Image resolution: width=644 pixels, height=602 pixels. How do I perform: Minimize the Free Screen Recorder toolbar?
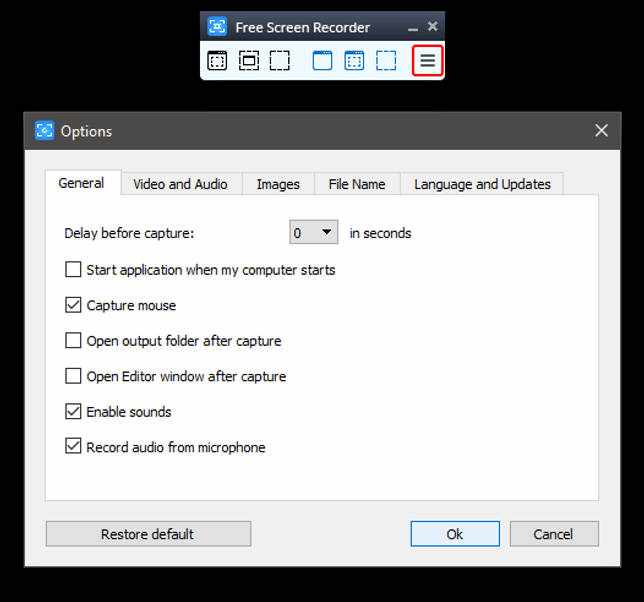tap(413, 28)
